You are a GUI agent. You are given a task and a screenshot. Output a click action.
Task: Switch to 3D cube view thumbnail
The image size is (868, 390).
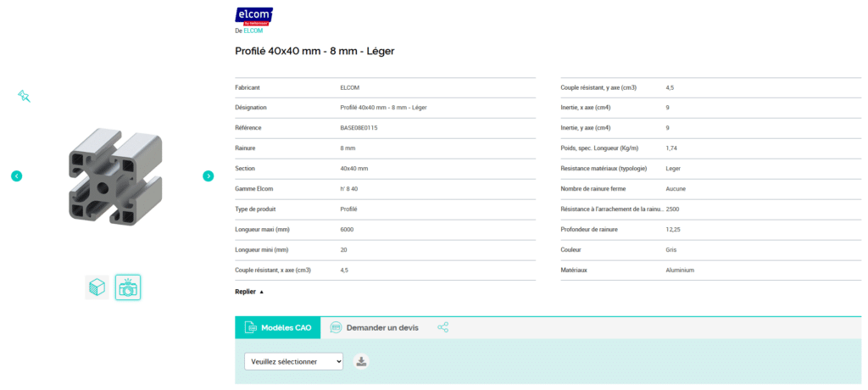[97, 287]
